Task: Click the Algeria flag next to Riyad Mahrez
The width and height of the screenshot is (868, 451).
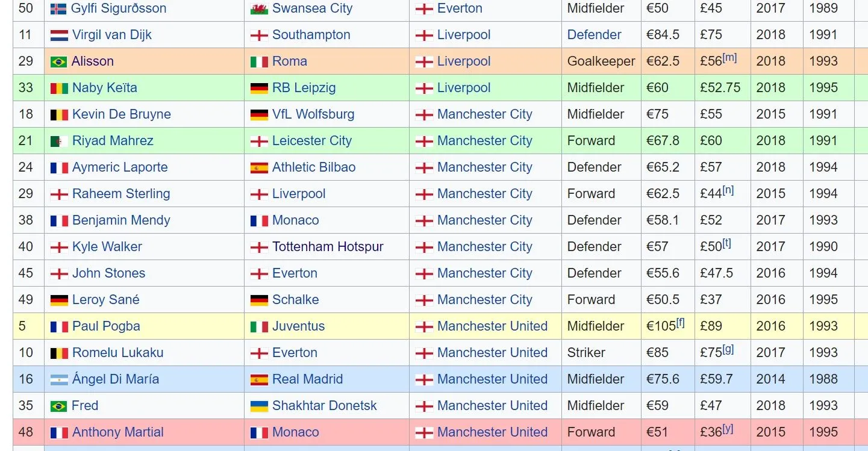Action: 59,142
